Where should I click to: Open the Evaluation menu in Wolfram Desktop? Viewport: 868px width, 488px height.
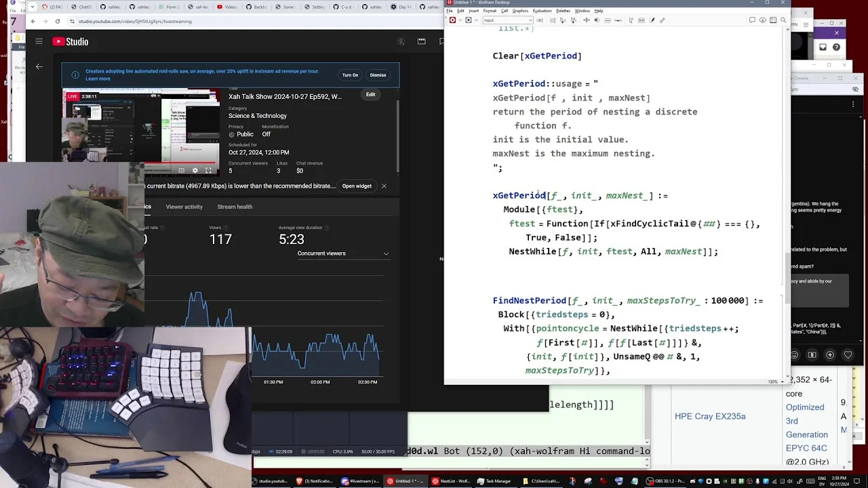pos(542,11)
